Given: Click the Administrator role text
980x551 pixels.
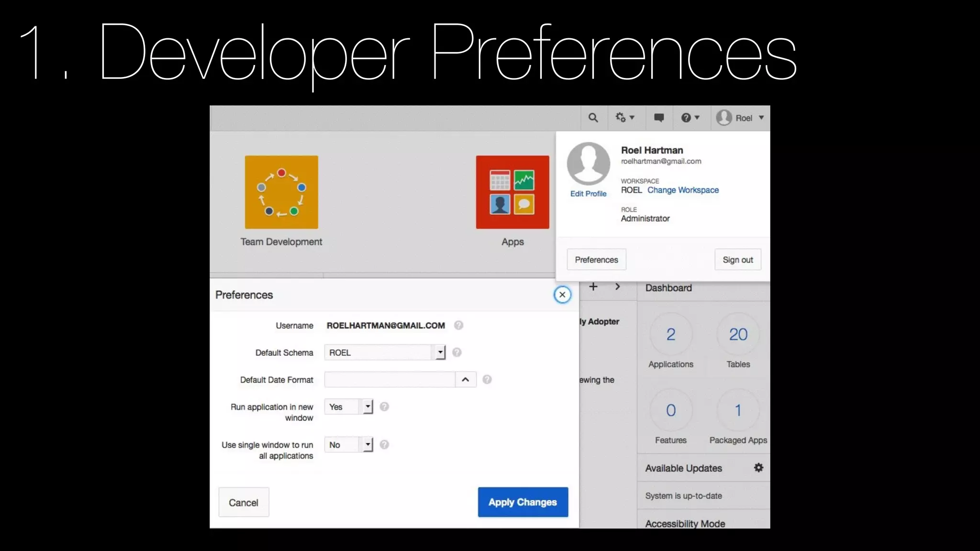Looking at the screenshot, I should pos(645,219).
